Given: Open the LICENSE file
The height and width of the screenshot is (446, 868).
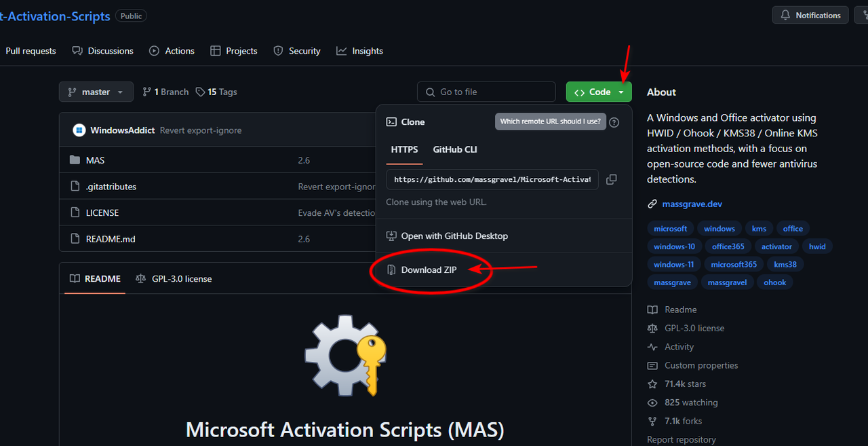Looking at the screenshot, I should [102, 212].
